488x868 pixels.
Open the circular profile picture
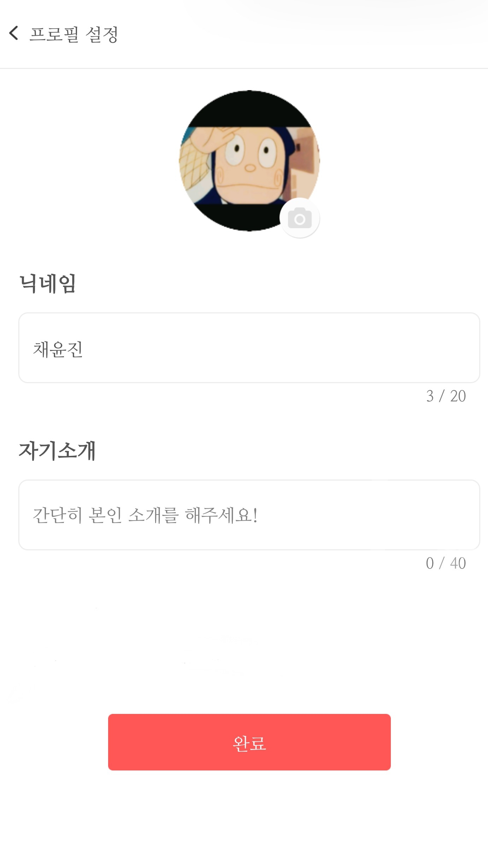tap(249, 161)
